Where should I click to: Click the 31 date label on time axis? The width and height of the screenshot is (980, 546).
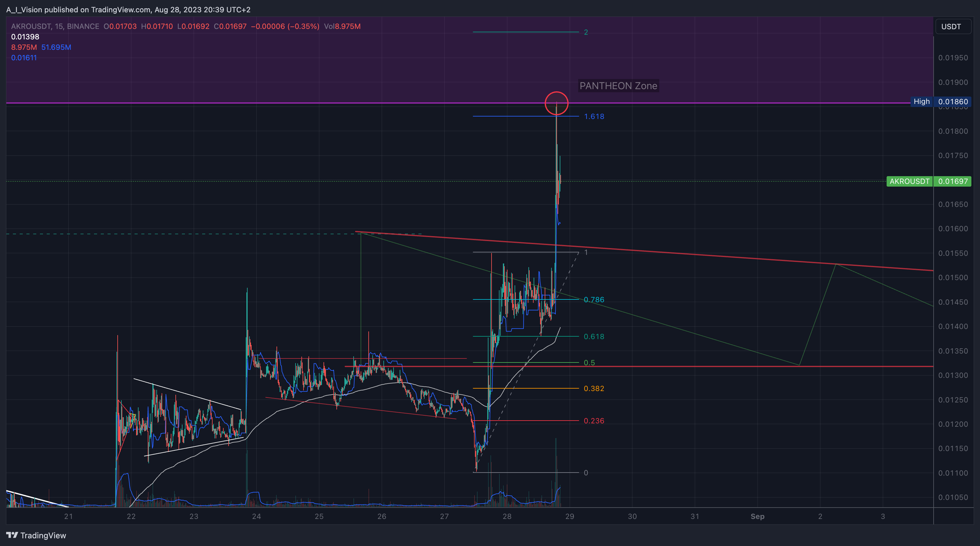(x=695, y=516)
